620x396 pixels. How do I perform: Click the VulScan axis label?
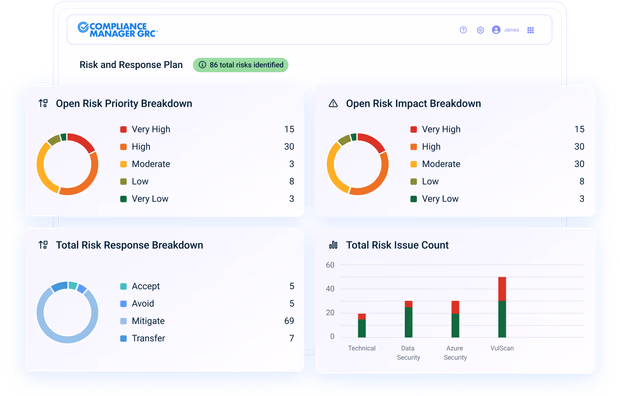pyautogui.click(x=502, y=348)
